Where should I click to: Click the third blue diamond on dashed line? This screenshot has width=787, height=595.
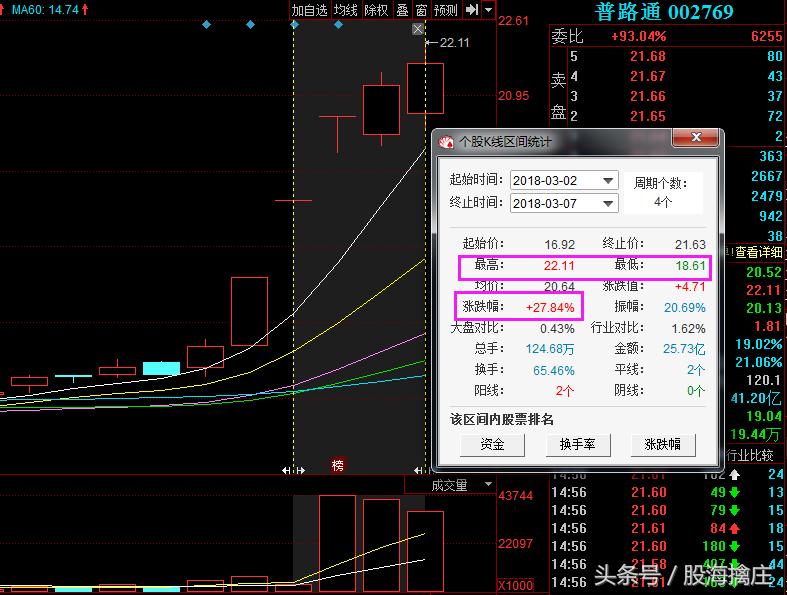click(x=295, y=24)
